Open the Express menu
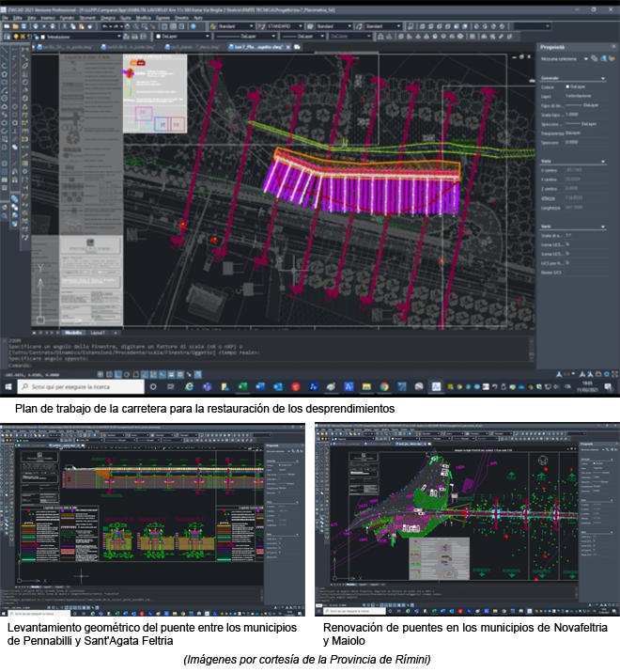The width and height of the screenshot is (620, 672). click(x=163, y=18)
